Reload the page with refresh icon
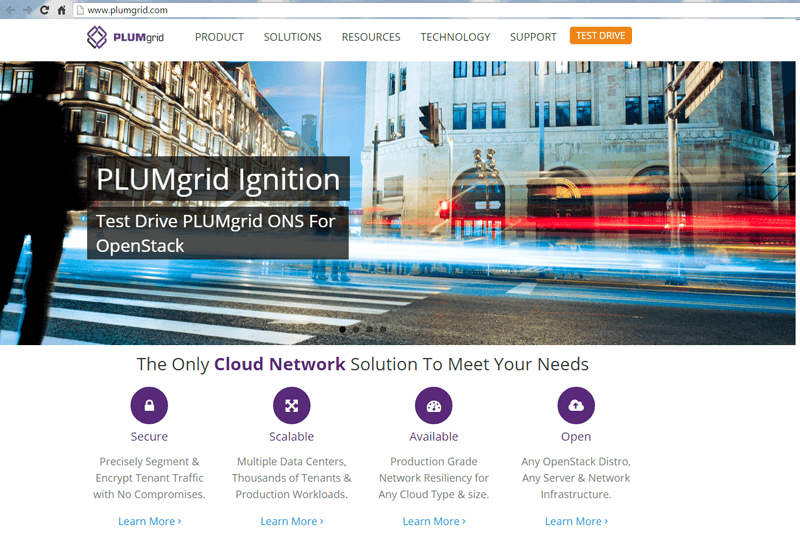 tap(44, 10)
